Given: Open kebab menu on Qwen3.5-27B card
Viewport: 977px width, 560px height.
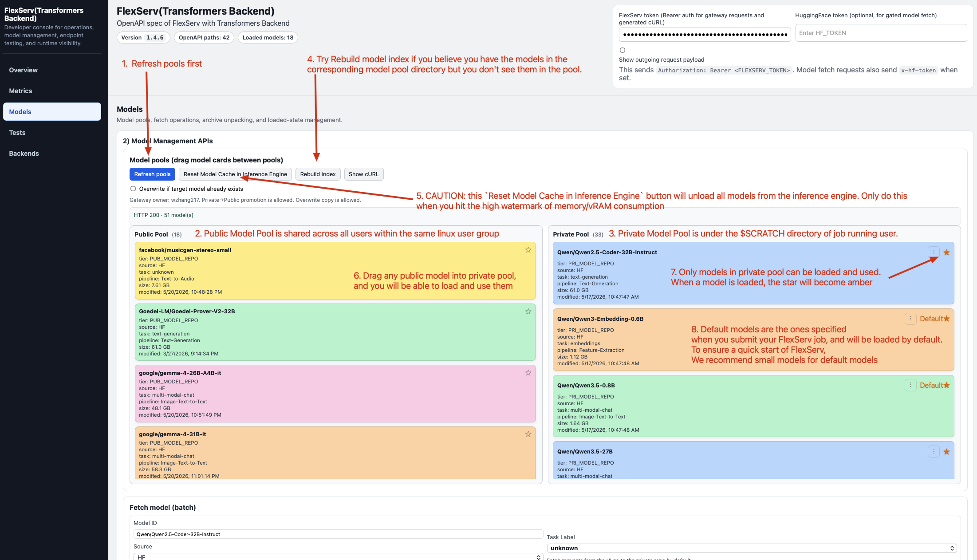Looking at the screenshot, I should coord(934,452).
